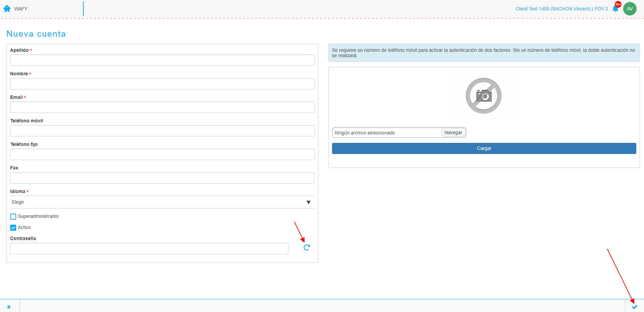Click the Navegar file button
This screenshot has width=644, height=312.
453,132
